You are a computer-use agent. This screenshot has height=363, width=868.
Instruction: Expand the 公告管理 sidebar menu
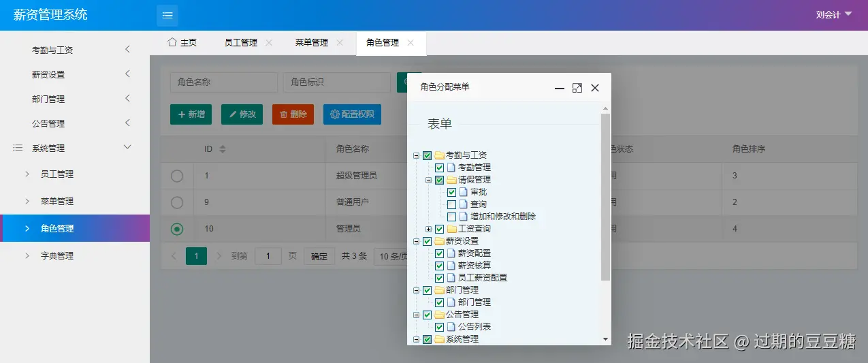[75, 123]
